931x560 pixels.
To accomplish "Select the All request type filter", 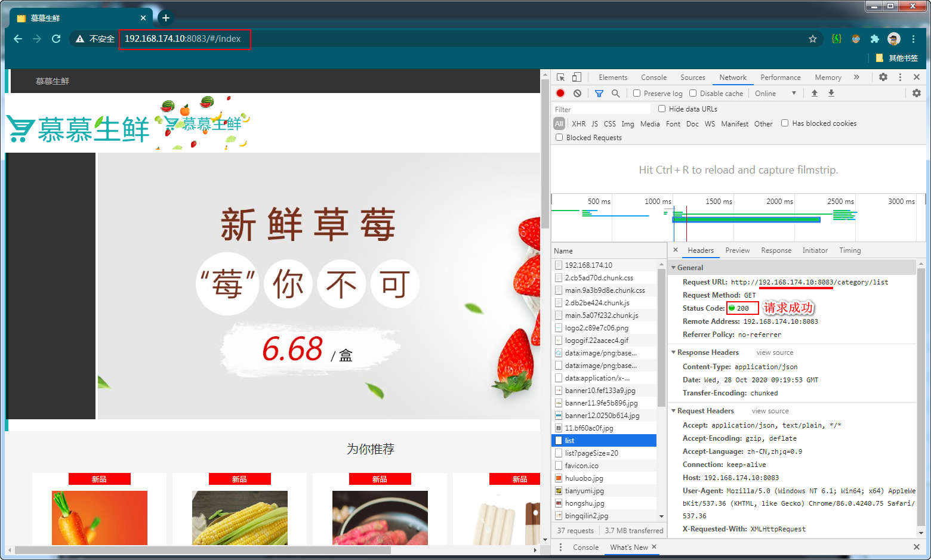I will pyautogui.click(x=559, y=124).
